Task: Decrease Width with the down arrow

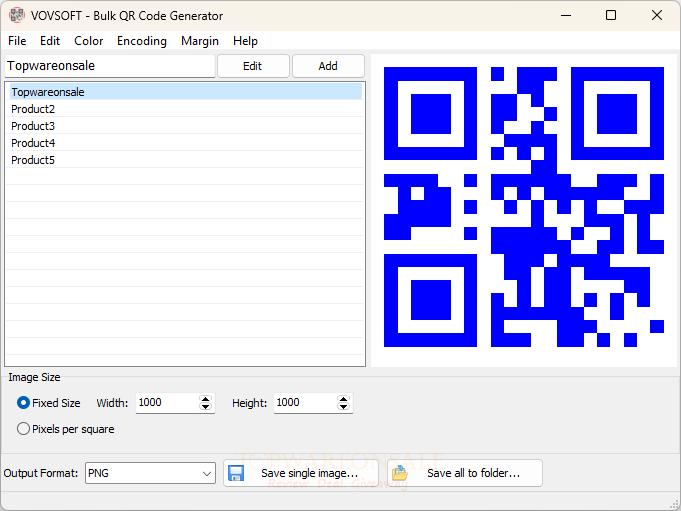Action: 205,407
